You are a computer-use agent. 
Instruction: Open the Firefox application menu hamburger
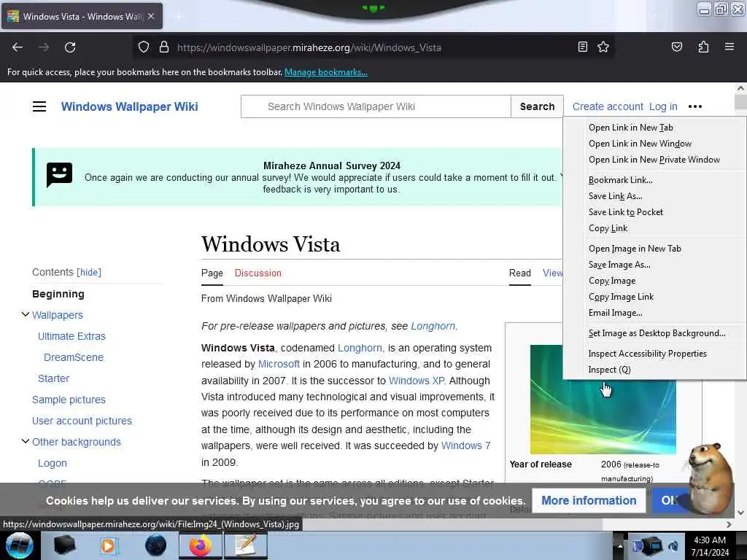729,47
